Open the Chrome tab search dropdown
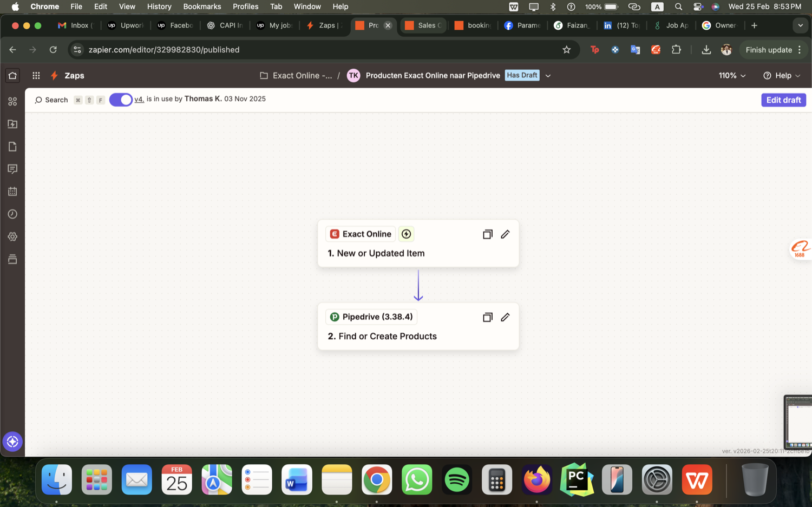Image resolution: width=812 pixels, height=507 pixels. [x=800, y=25]
